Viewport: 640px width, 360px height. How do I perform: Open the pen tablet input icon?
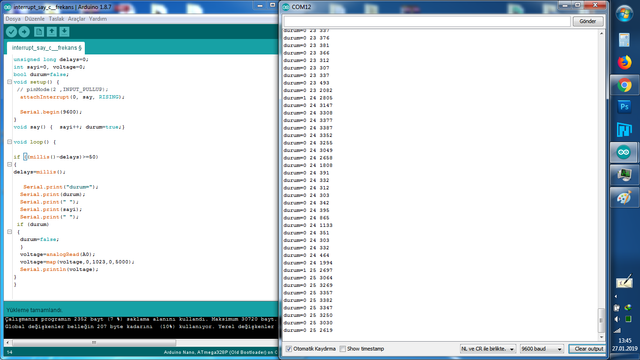coord(624,282)
